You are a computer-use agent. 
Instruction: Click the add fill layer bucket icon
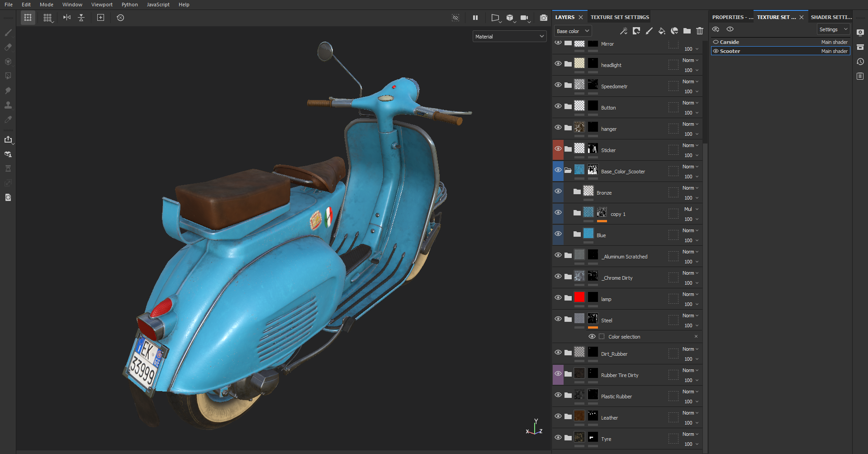coord(661,31)
